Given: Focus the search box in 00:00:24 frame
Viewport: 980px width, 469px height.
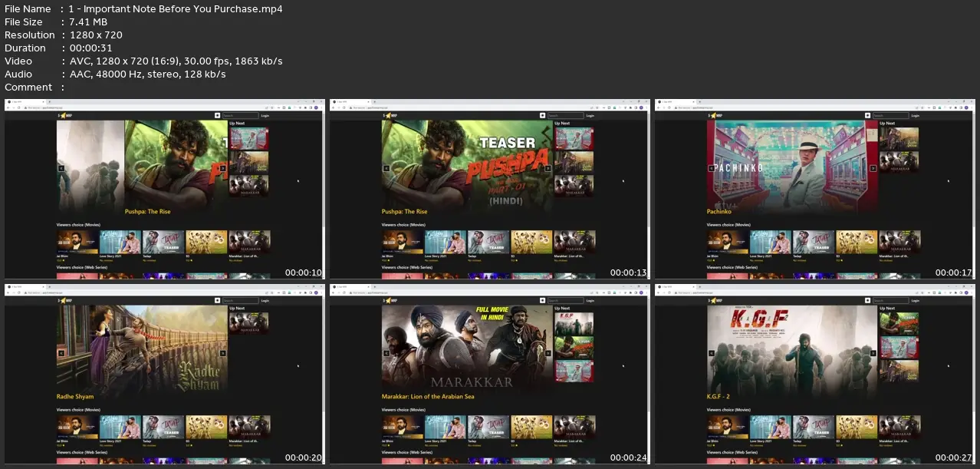Looking at the screenshot, I should click(x=566, y=301).
